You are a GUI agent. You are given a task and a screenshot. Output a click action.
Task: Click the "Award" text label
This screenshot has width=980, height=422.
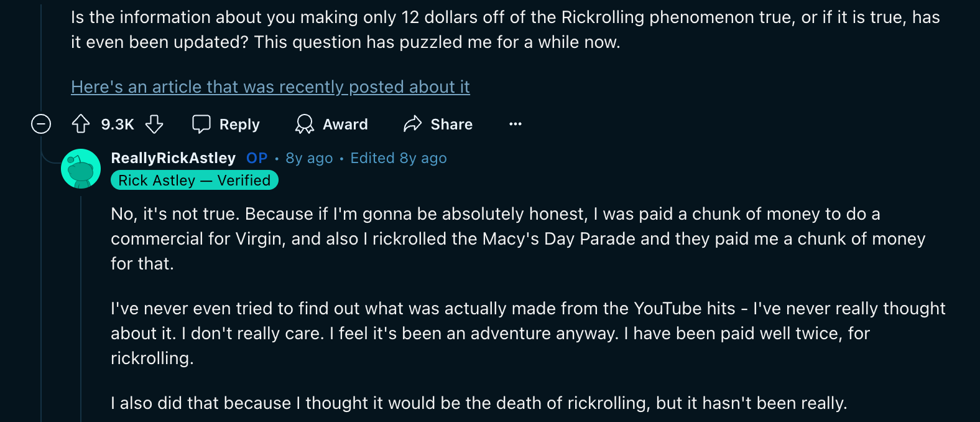tap(345, 124)
